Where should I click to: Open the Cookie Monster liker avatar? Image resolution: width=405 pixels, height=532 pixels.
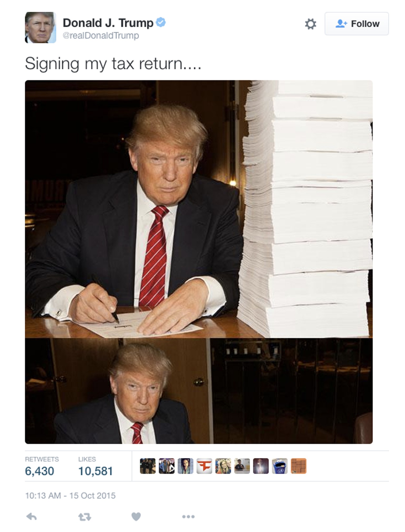pos(280,466)
